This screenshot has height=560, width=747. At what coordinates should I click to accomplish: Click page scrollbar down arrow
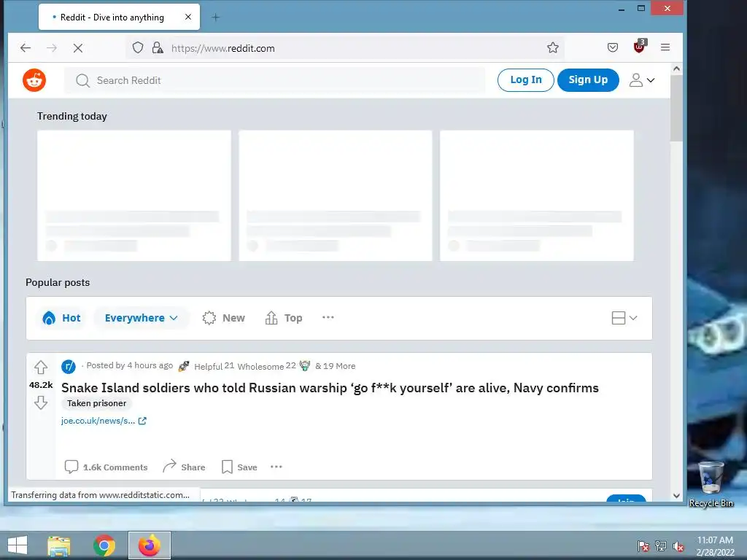coord(676,496)
